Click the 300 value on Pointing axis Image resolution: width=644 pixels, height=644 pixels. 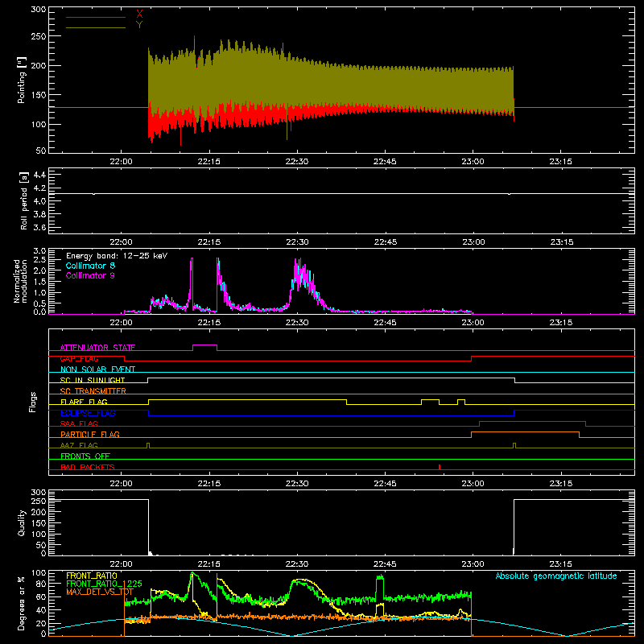pos(39,9)
